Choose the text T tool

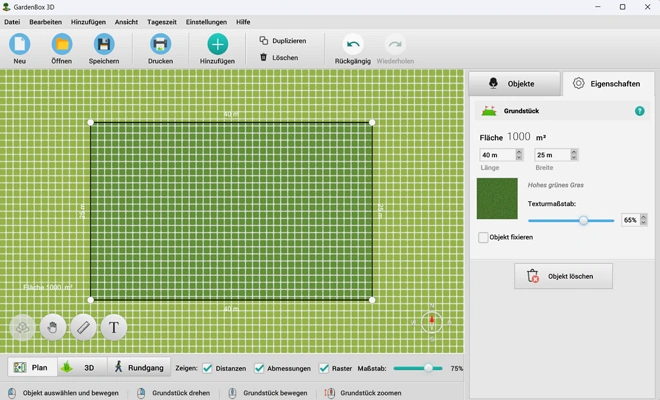(113, 327)
